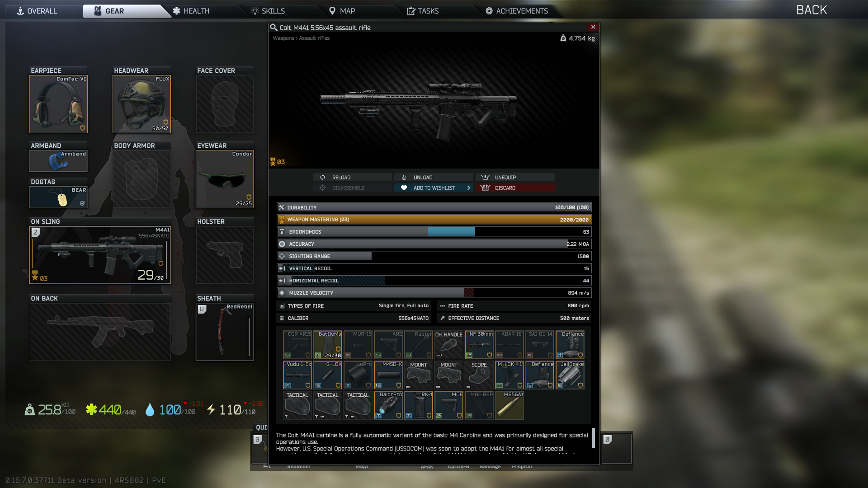This screenshot has width=868, height=488.
Task: Click the FIRE RATE 800 rpm value
Action: point(578,306)
